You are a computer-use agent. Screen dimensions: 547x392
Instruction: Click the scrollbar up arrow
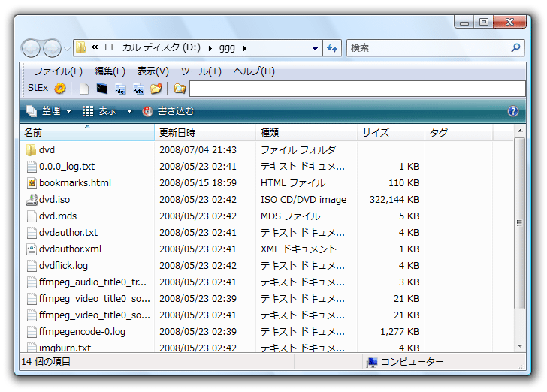pyautogui.click(x=520, y=131)
